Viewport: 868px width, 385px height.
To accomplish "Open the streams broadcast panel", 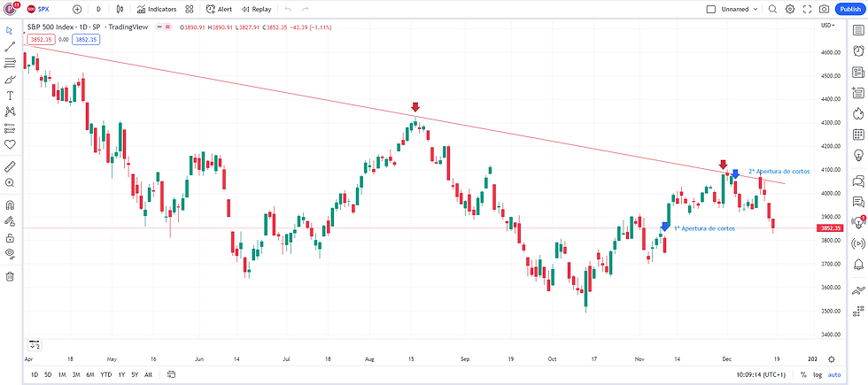I will pos(858,243).
